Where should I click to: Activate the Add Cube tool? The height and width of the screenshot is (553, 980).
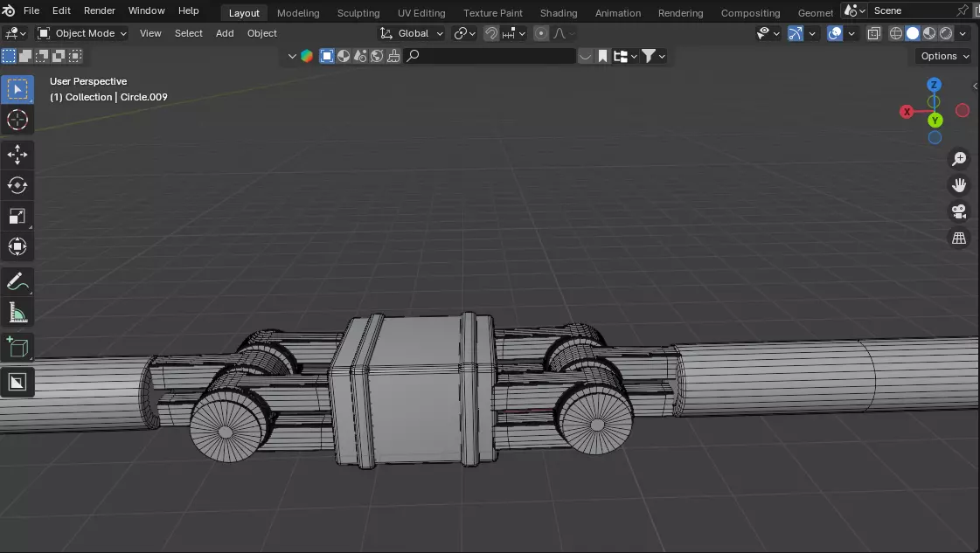[x=17, y=348]
